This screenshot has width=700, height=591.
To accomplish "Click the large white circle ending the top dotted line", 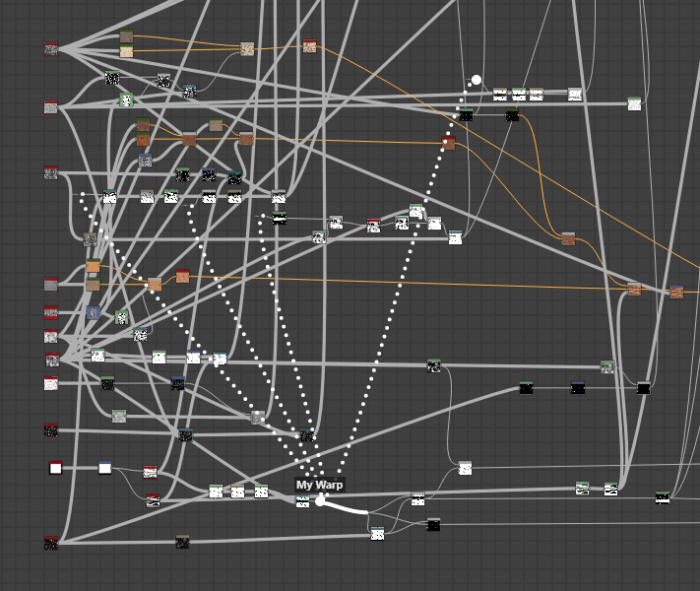I will click(477, 80).
